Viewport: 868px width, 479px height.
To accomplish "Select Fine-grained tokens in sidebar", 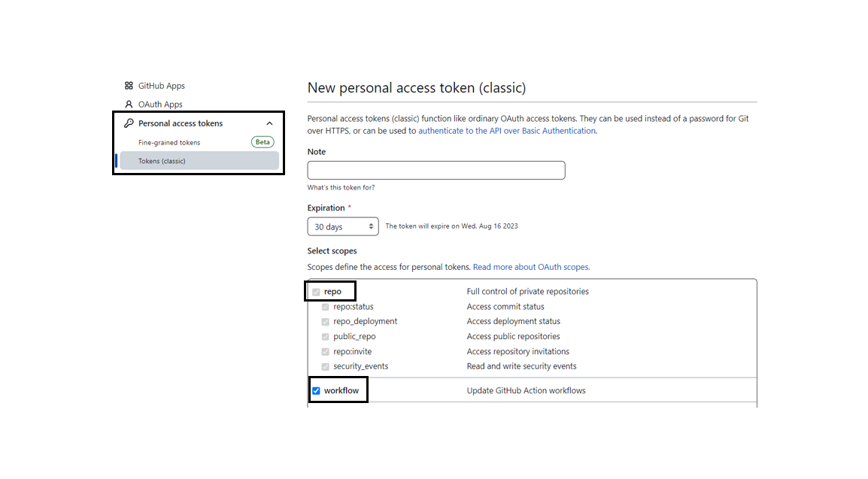I will [x=169, y=143].
